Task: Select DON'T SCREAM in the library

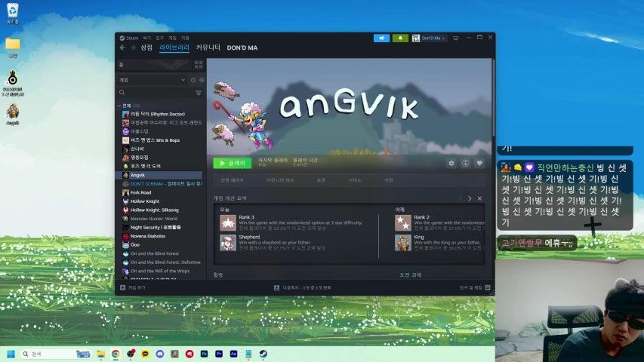Action: coord(162,184)
